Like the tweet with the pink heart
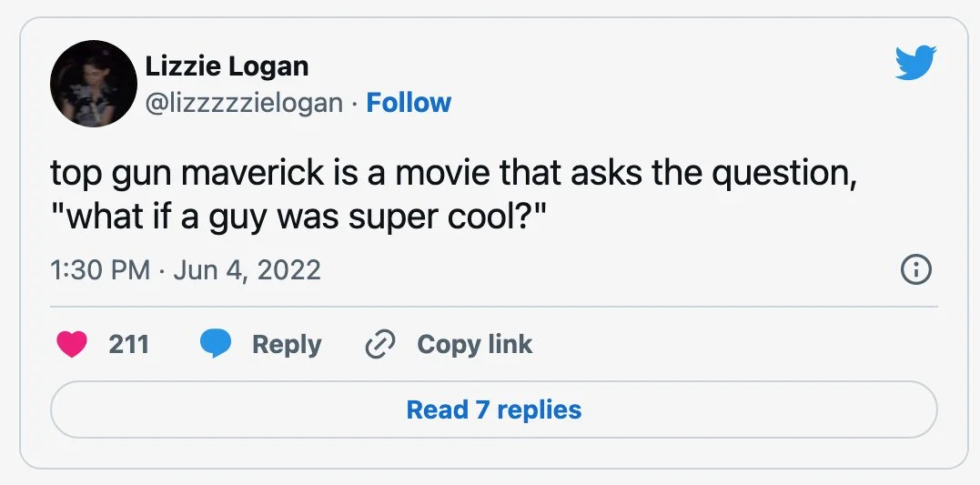 pyautogui.click(x=72, y=344)
